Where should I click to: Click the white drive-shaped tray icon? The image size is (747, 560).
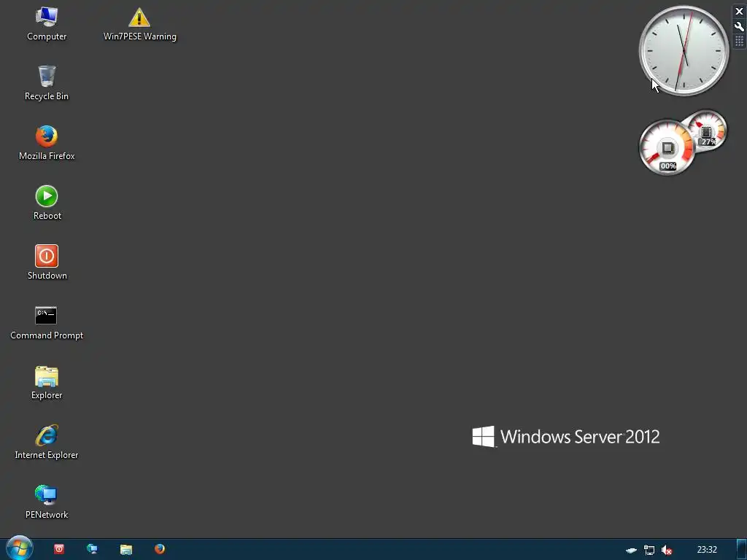pos(631,551)
